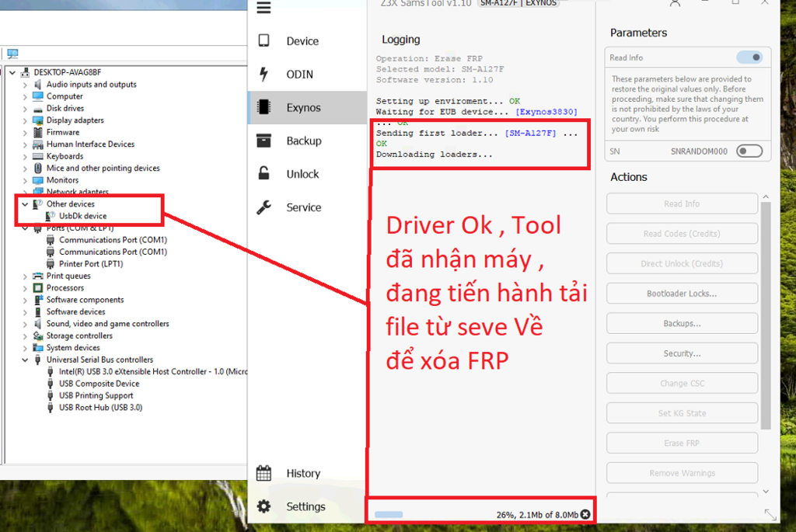Viewport: 796px width, 532px height.
Task: Open the Security... action
Action: (x=682, y=353)
